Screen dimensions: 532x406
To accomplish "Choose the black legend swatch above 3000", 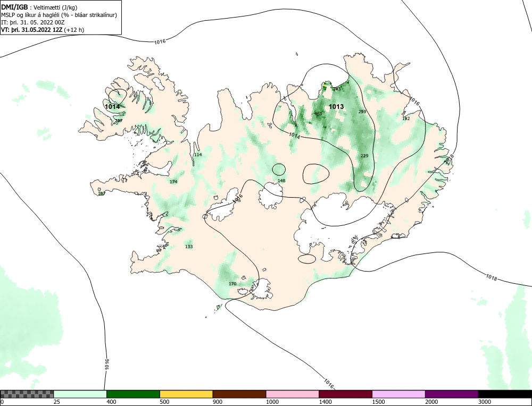I will pos(505,394).
